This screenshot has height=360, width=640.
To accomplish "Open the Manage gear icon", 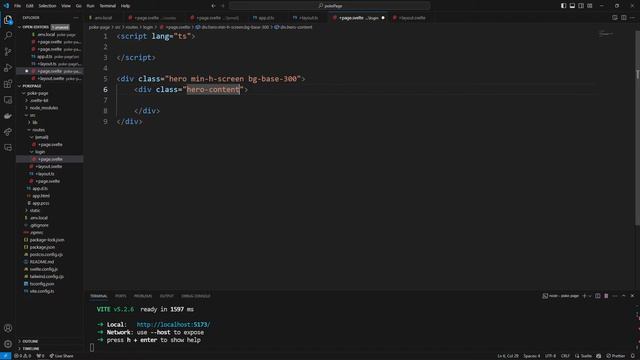I will 8,344.
